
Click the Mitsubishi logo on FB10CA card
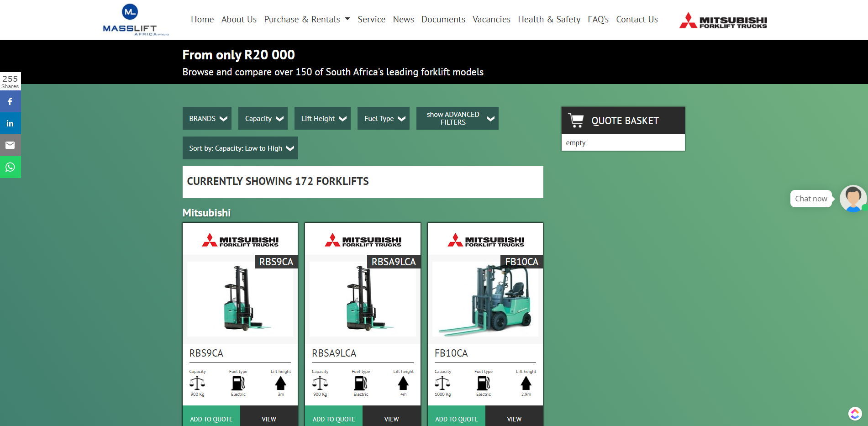[486, 240]
